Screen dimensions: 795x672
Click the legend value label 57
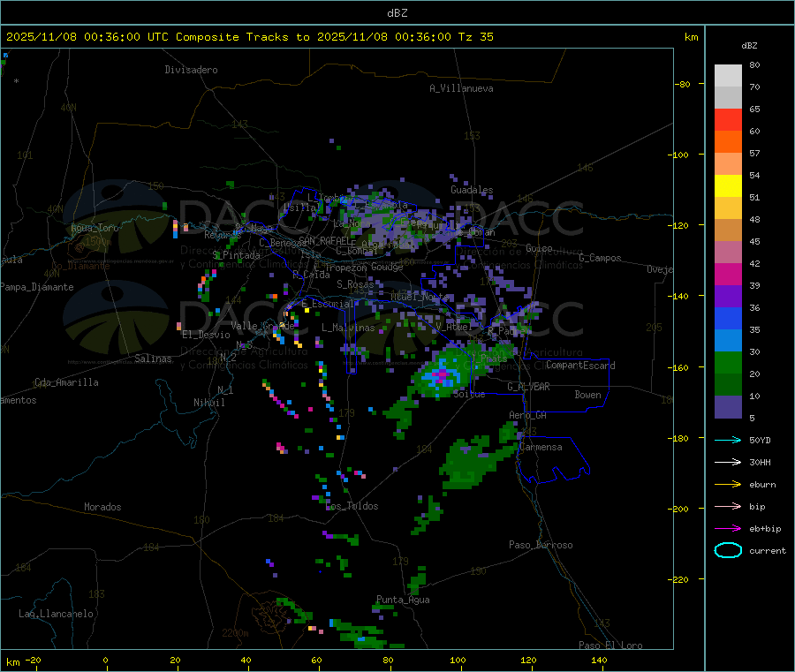[754, 153]
